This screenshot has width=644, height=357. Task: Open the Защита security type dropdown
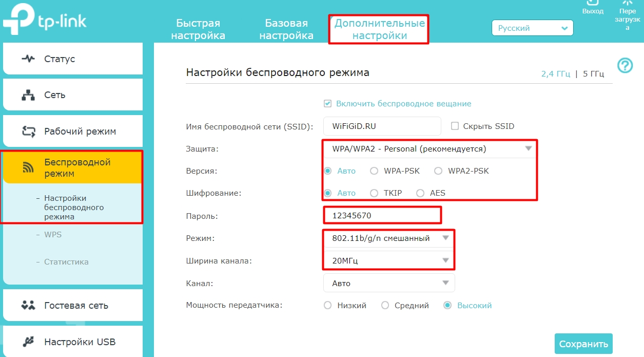[x=430, y=149]
